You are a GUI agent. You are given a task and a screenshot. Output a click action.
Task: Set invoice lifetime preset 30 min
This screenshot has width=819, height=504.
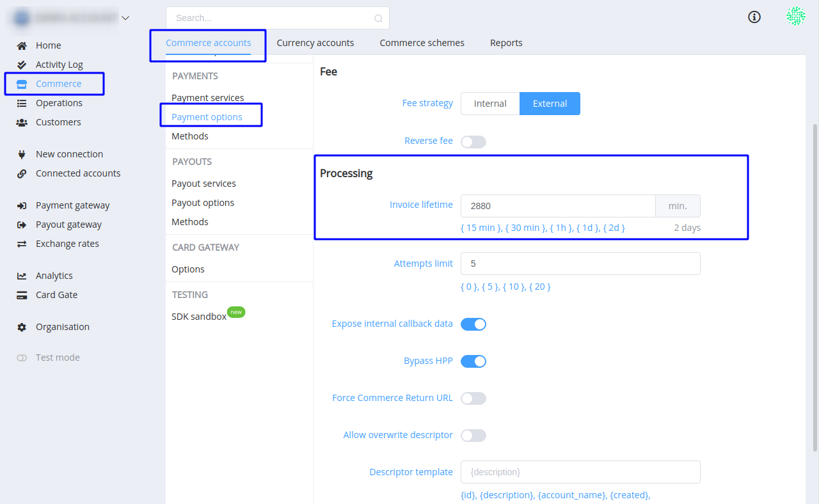coord(526,228)
